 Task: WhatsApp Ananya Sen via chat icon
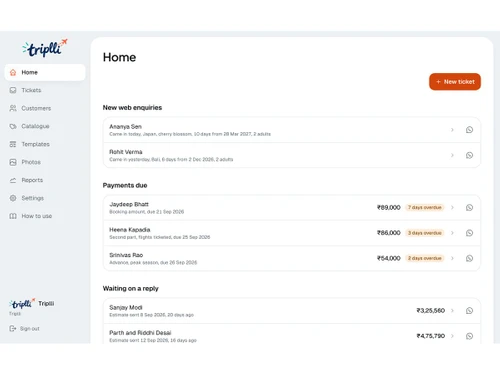[469, 130]
